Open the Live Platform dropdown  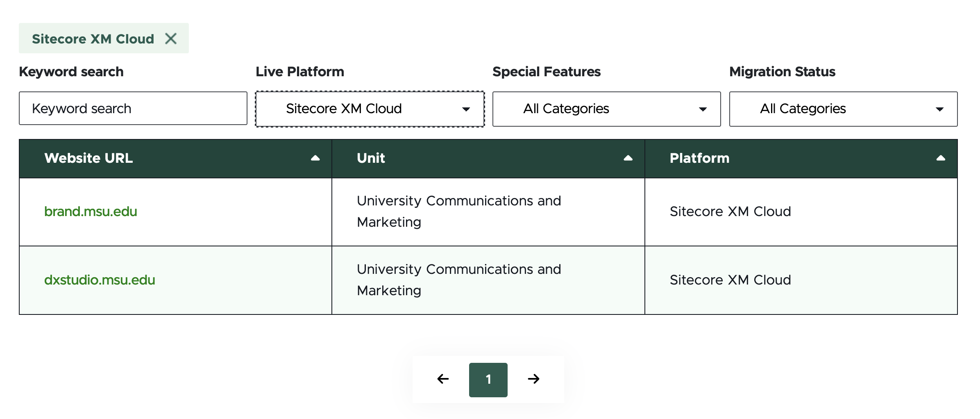[370, 109]
